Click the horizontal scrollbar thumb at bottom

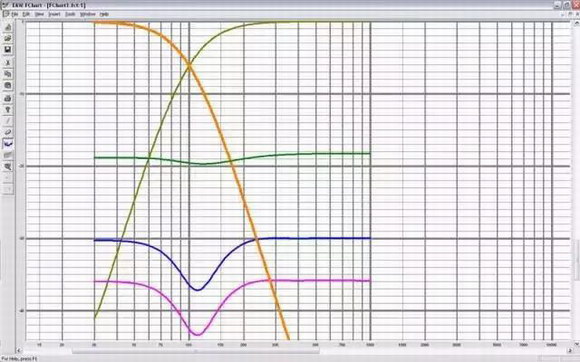[x=196, y=351]
